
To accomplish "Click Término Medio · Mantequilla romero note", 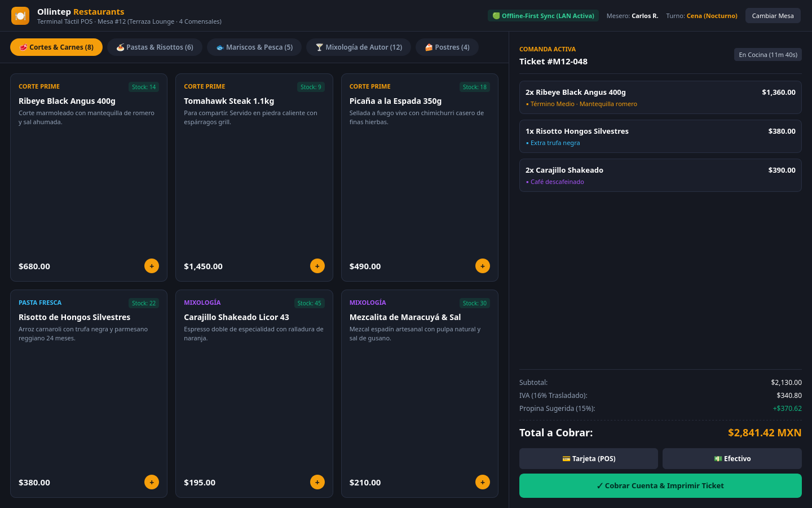I will pyautogui.click(x=581, y=104).
